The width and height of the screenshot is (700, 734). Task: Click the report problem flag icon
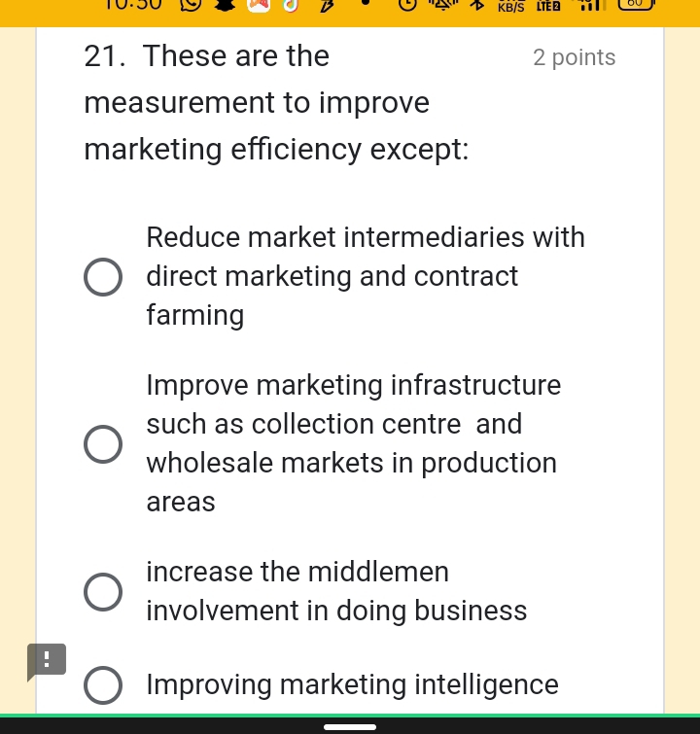tap(46, 660)
